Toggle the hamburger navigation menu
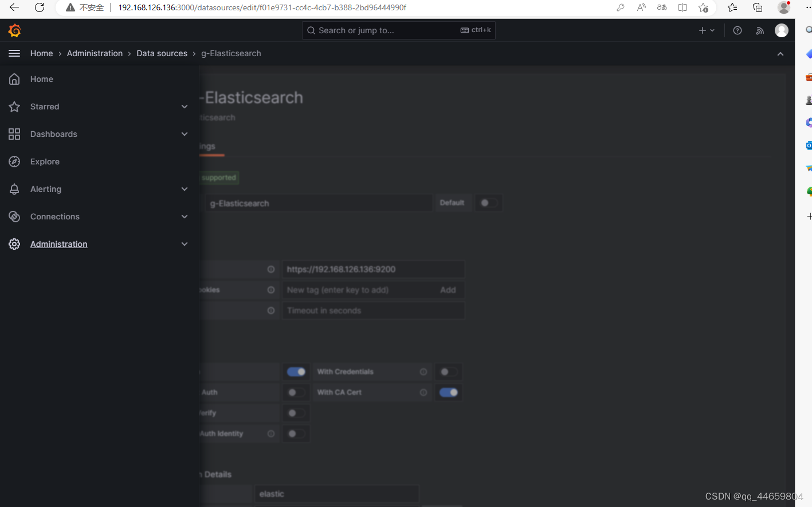812x507 pixels. 14,53
